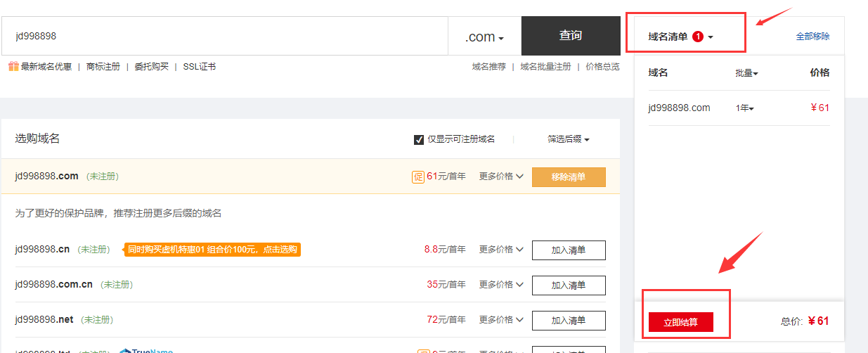The width and height of the screenshot is (868, 353).
Task: Click the orange 虚机特惠 promotion tag
Action: click(x=213, y=250)
